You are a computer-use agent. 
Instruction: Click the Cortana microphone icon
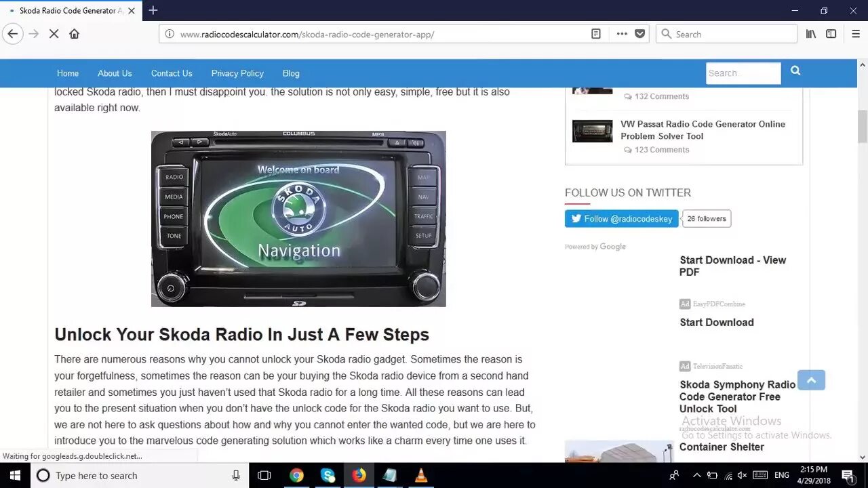coord(236,475)
